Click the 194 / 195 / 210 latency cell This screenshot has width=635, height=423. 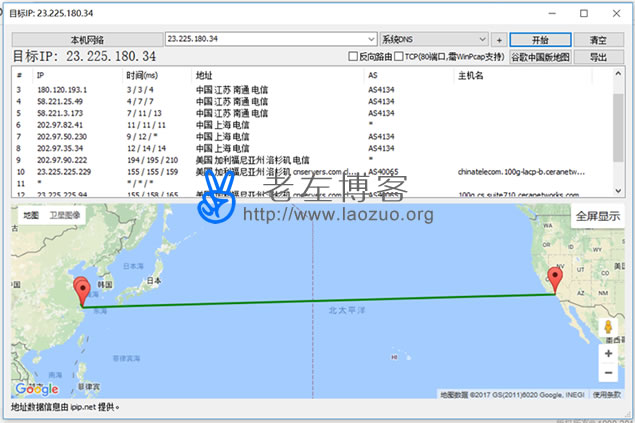[152, 160]
